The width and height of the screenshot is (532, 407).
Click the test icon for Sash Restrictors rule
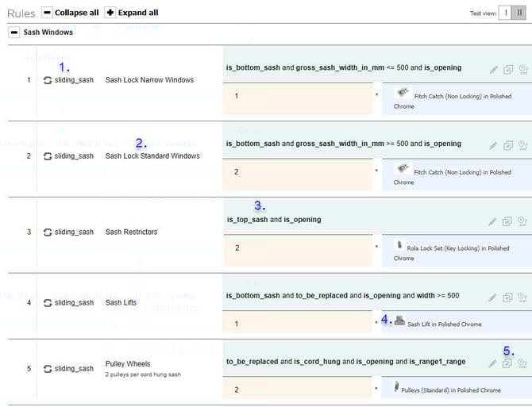point(522,222)
